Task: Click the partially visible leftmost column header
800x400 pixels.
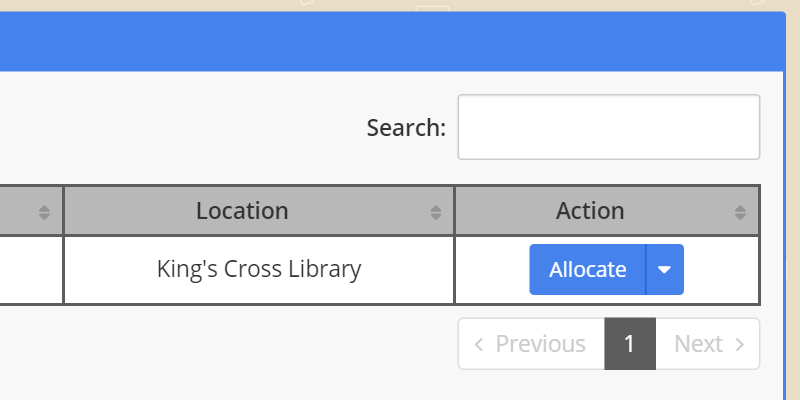Action: (x=18, y=211)
